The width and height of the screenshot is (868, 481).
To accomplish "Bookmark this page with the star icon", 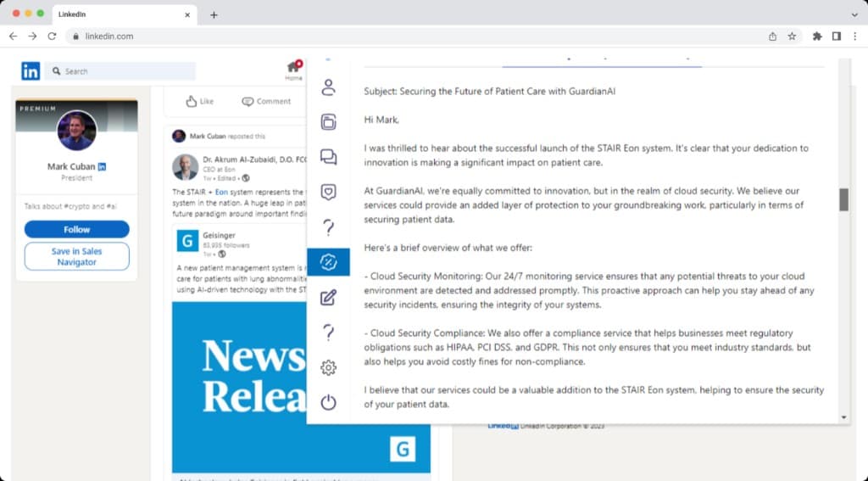I will [x=792, y=36].
